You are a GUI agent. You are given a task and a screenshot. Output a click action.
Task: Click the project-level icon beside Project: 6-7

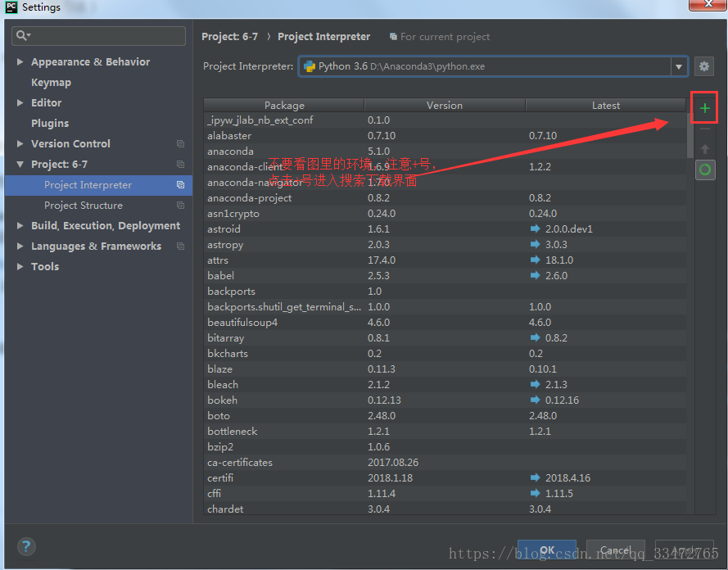click(181, 165)
